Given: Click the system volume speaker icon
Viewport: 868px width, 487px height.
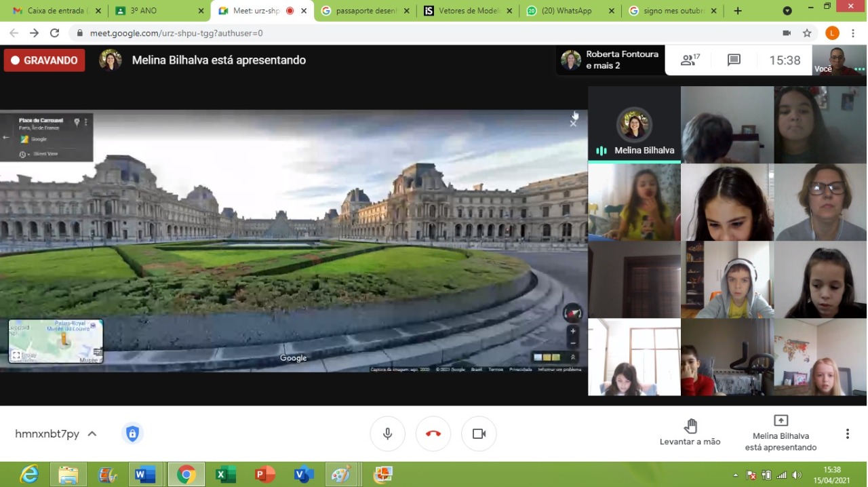Looking at the screenshot, I should pyautogui.click(x=796, y=475).
